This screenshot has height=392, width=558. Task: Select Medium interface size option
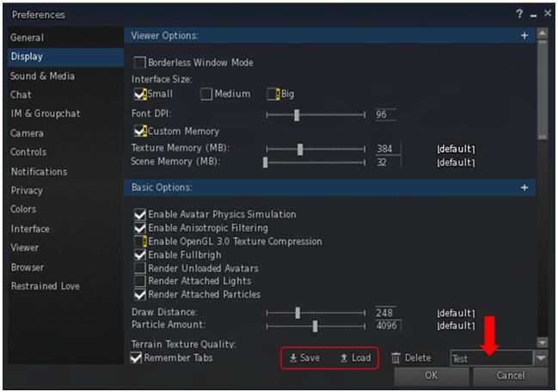point(206,95)
